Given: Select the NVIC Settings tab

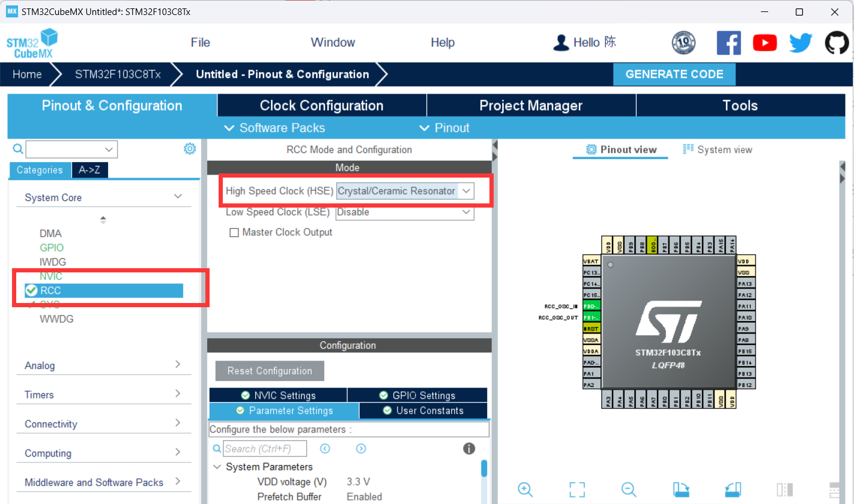Looking at the screenshot, I should (278, 395).
